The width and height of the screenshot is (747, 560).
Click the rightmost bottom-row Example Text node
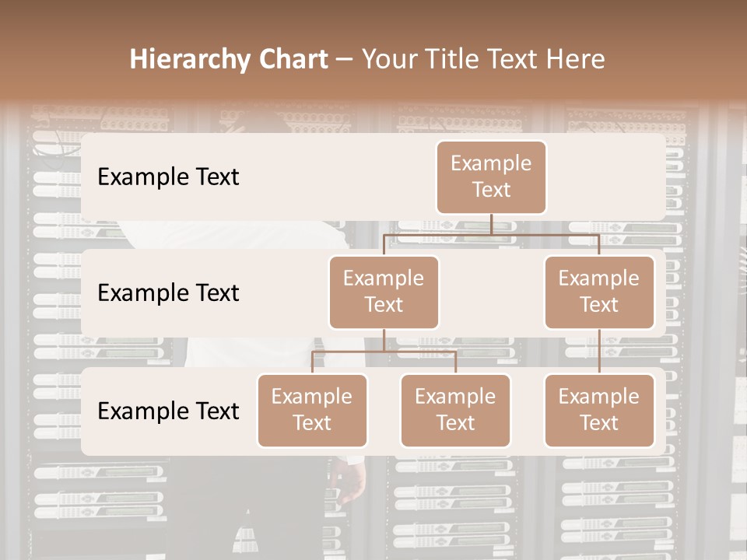click(x=599, y=411)
